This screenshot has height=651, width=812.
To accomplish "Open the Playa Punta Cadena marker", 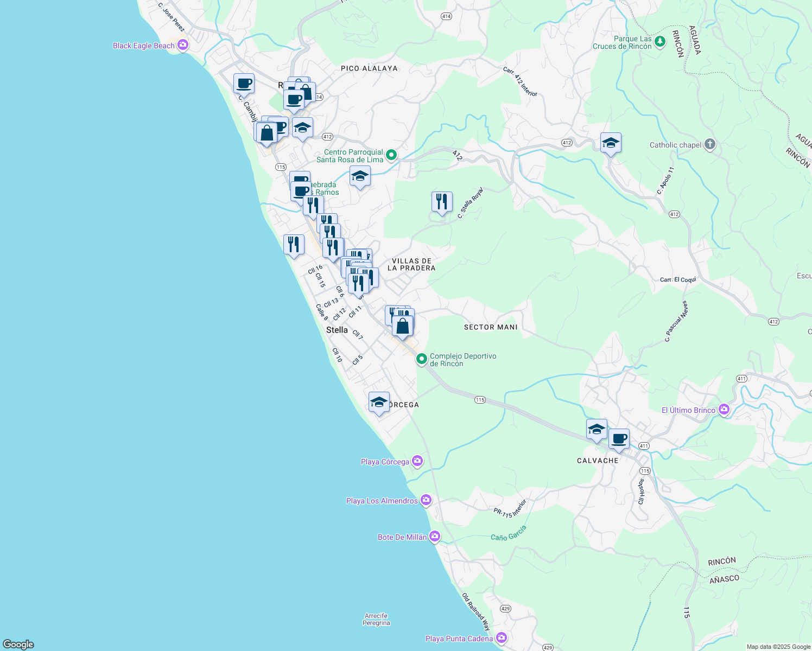I will pos(502,638).
